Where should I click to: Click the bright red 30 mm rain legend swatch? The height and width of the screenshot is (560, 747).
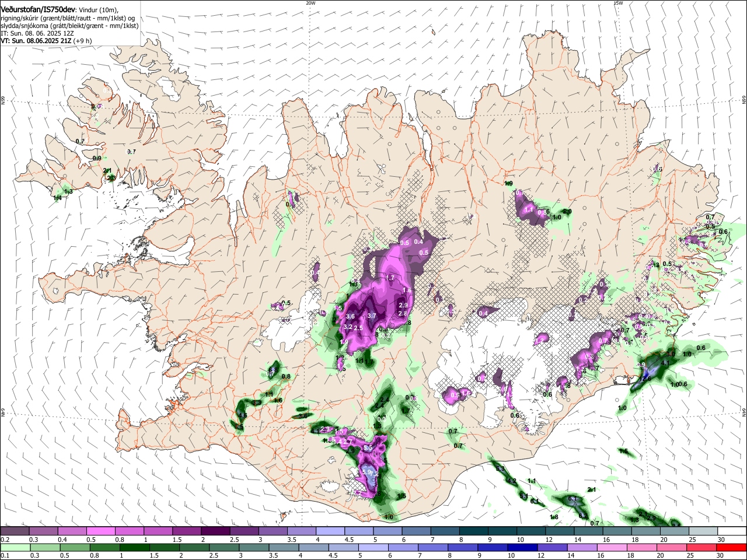coord(732,548)
